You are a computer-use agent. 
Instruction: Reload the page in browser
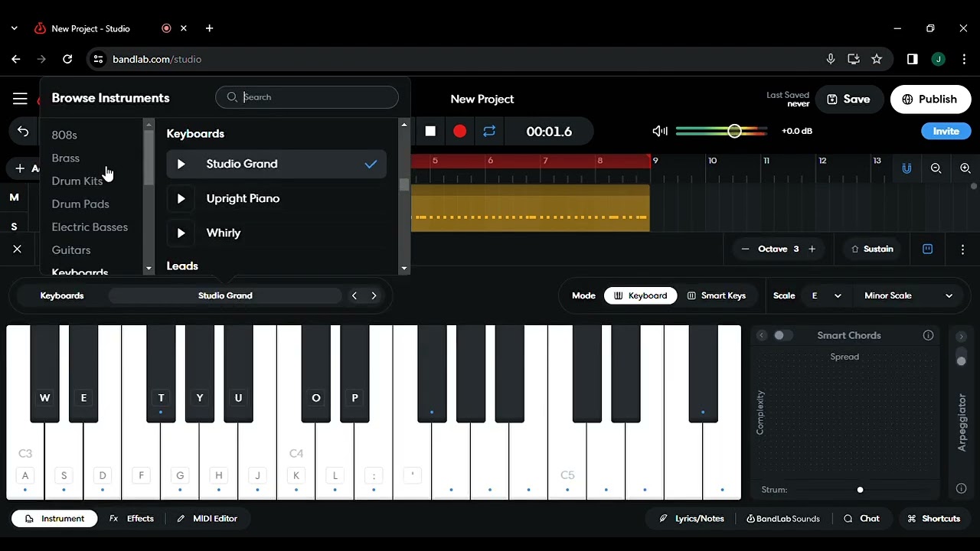pos(67,59)
